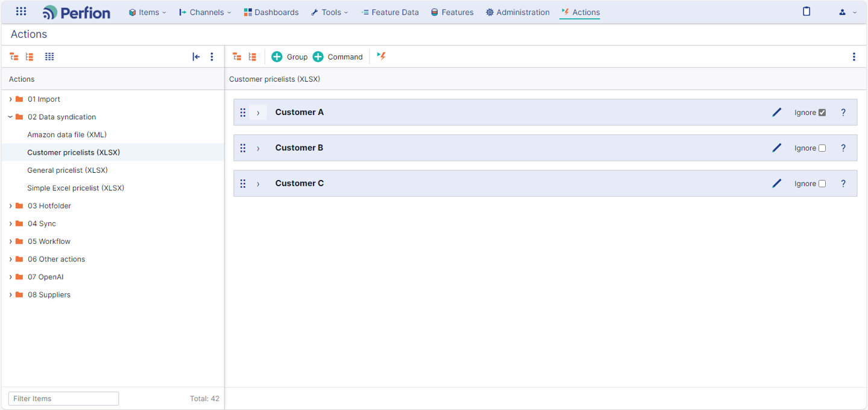
Task: Open the Channels menu
Action: [205, 12]
